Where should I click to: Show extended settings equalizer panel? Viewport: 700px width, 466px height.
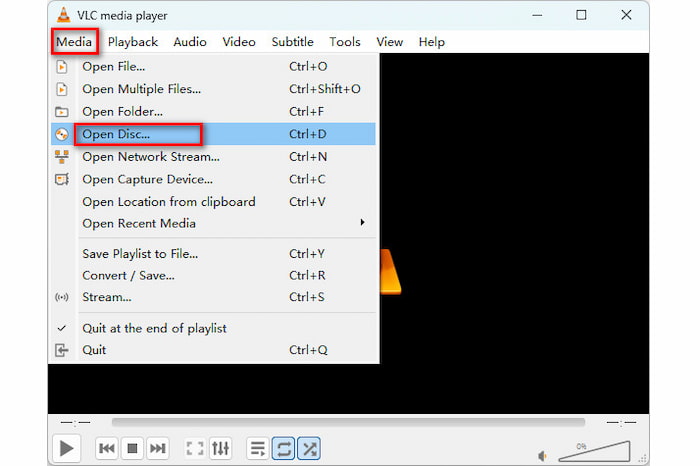coord(221,448)
